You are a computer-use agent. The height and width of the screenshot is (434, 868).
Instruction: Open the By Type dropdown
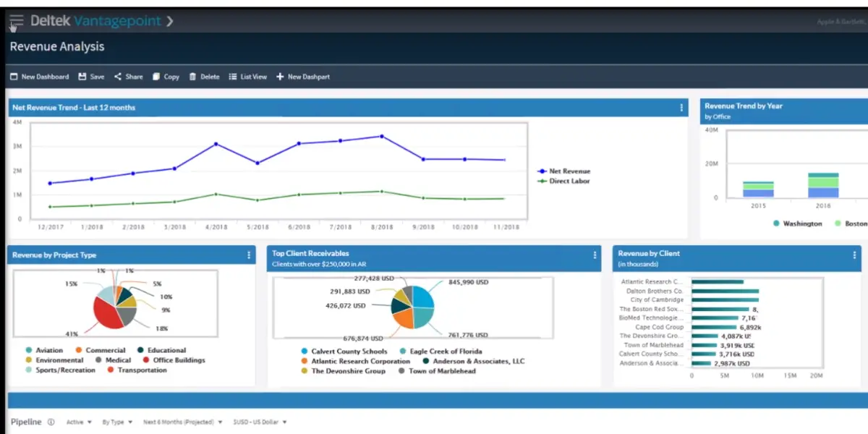click(x=116, y=422)
